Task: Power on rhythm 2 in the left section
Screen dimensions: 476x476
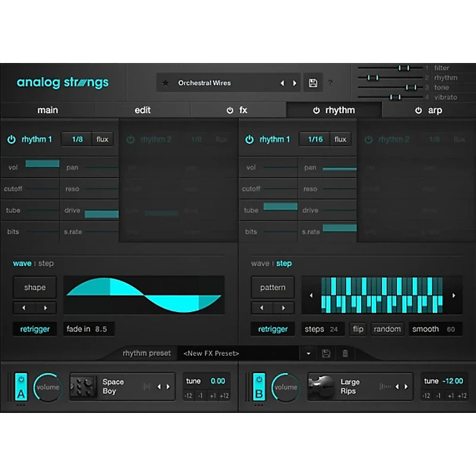Action: pos(131,139)
